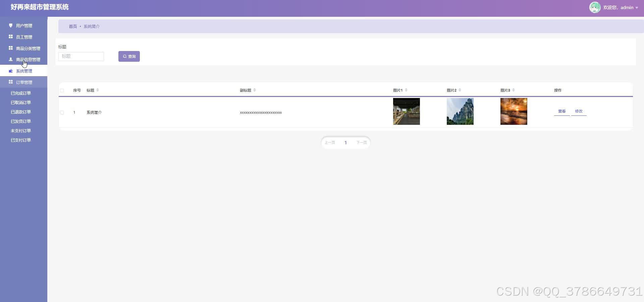Open the 图片3 sunset thumbnail
This screenshot has width=644, height=302.
tap(514, 111)
